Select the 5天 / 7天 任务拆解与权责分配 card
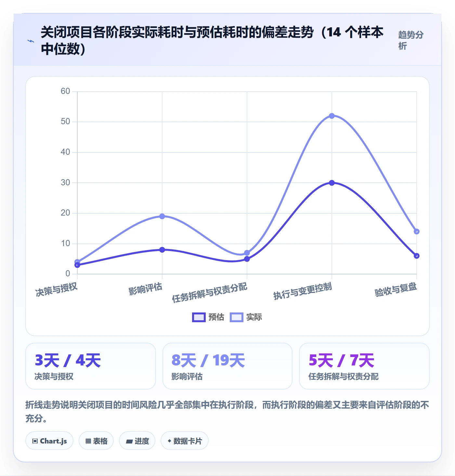Image resolution: width=455 pixels, height=476 pixels. (364, 366)
